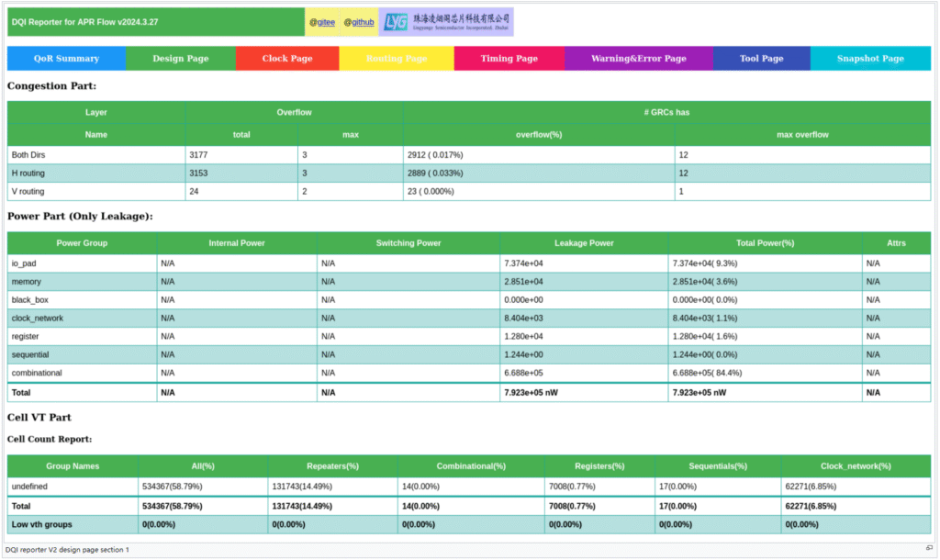Click the Leakage Power column header
Viewport: 940px width, 560px height.
[x=584, y=243]
